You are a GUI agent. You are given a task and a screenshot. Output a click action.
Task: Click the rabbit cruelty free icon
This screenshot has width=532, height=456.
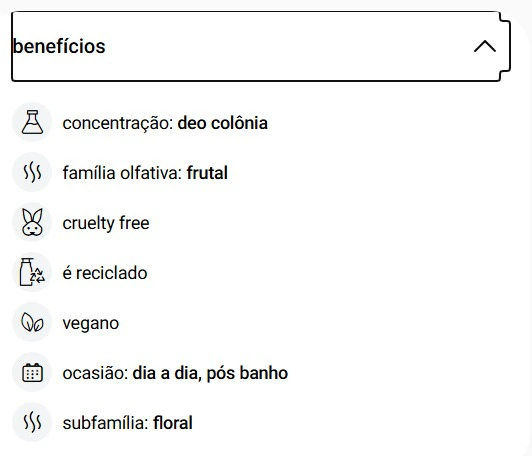coord(32,222)
